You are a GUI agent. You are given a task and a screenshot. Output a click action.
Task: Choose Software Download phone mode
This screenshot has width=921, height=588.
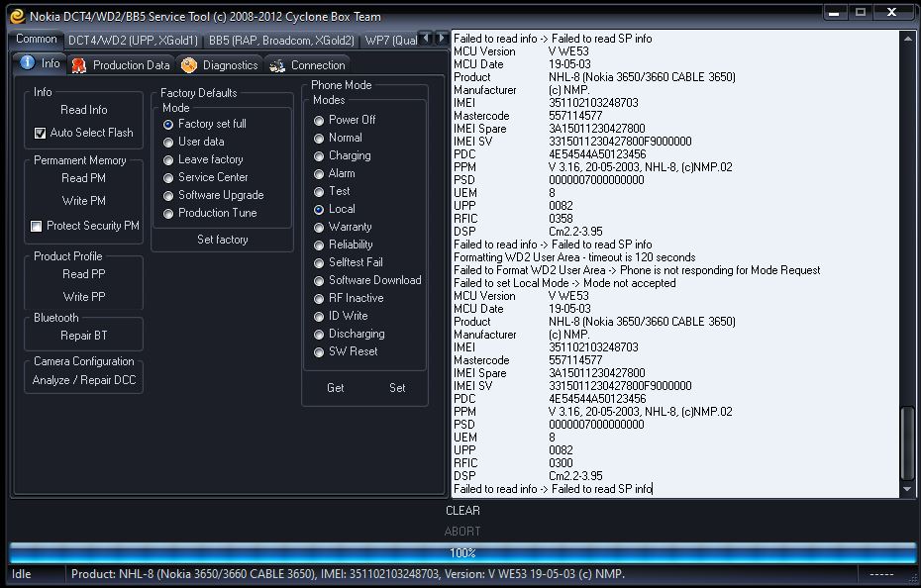click(x=319, y=280)
